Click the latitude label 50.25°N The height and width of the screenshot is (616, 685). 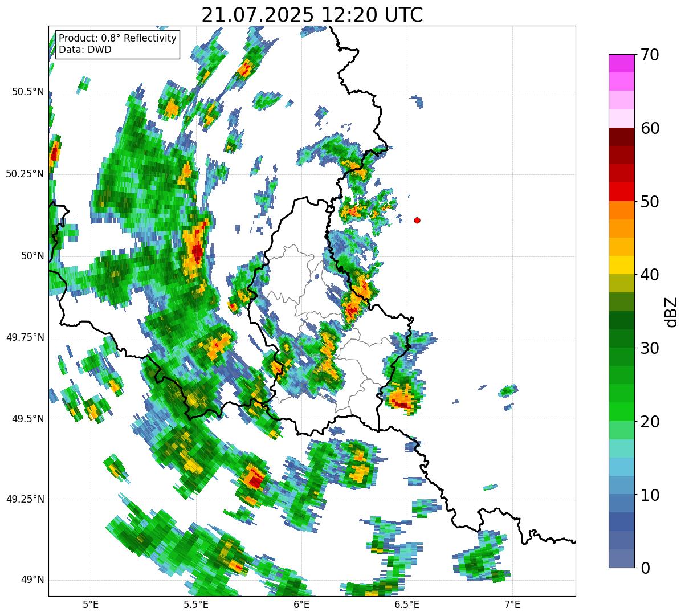point(25,174)
